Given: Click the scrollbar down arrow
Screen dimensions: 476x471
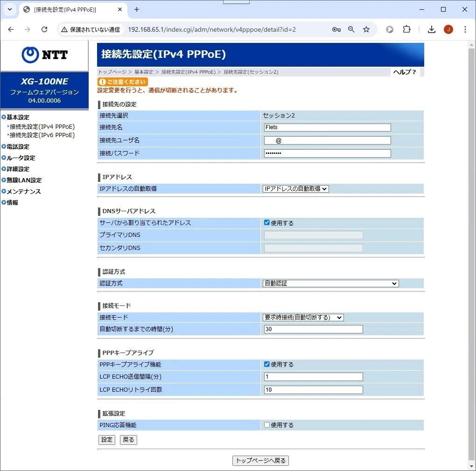Looking at the screenshot, I should click(471, 466).
